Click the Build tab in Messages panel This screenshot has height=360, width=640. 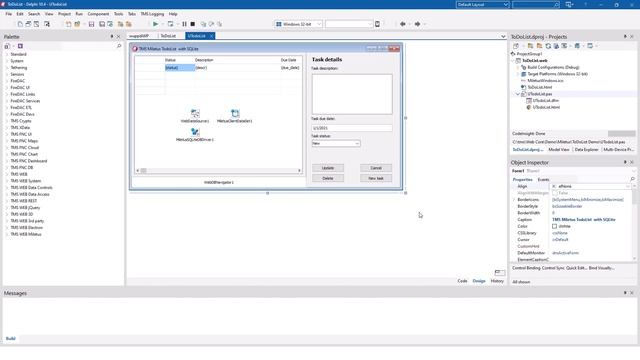pyautogui.click(x=11, y=338)
